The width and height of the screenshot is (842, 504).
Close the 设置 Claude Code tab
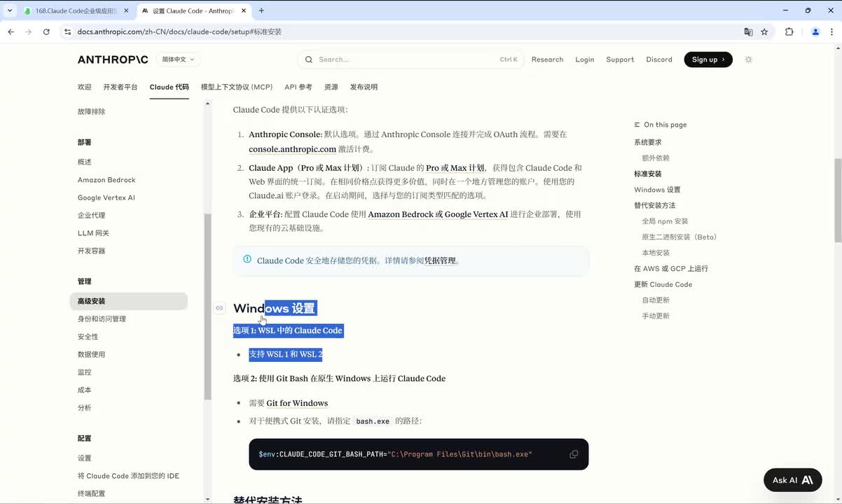click(x=242, y=10)
